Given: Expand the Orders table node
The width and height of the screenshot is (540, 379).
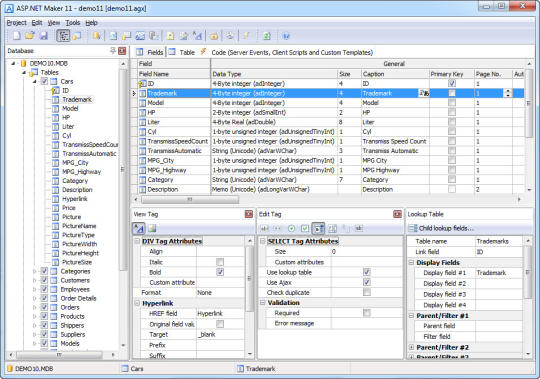Looking at the screenshot, I should [x=34, y=307].
